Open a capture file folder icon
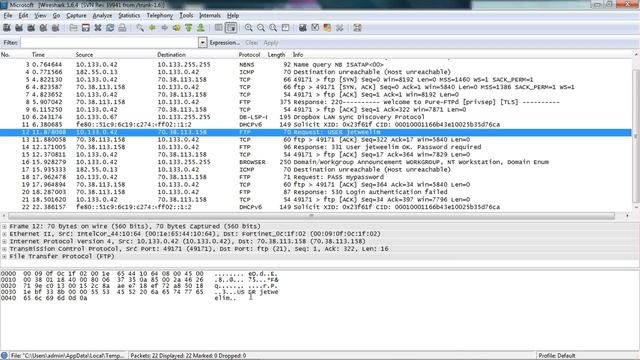 click(x=73, y=28)
